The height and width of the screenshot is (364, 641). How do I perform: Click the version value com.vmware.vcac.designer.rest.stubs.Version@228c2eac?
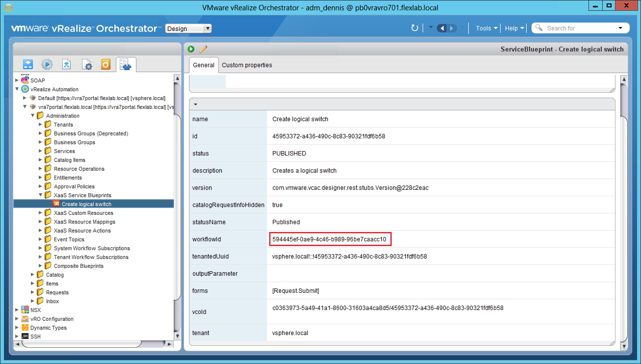point(350,187)
